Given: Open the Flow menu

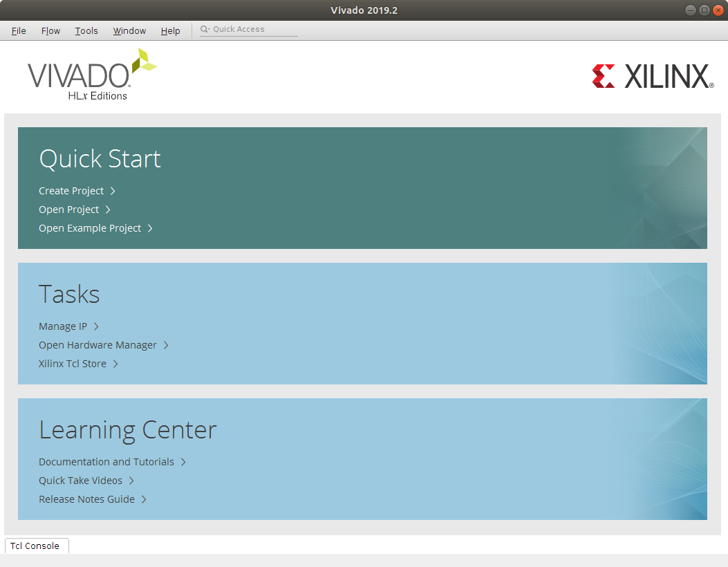Looking at the screenshot, I should pyautogui.click(x=50, y=30).
